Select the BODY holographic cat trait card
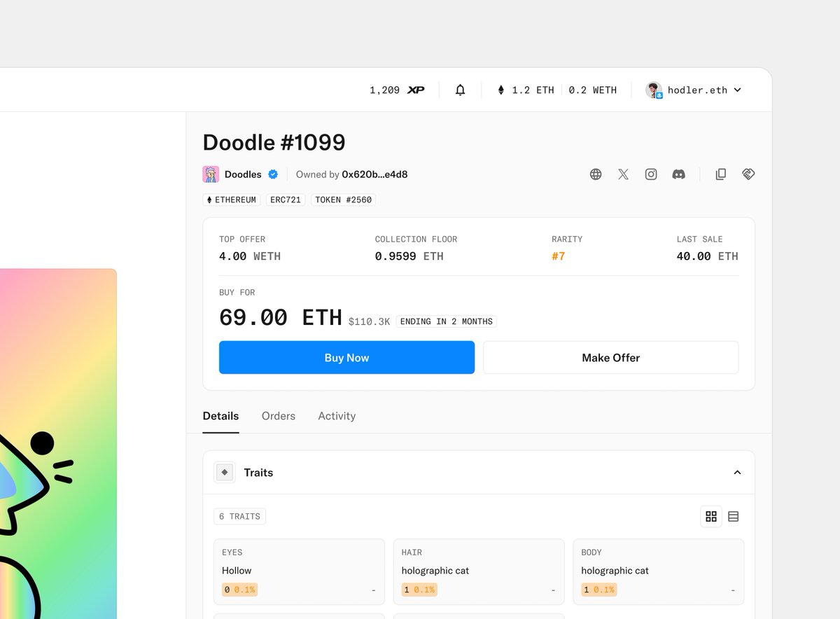Image resolution: width=840 pixels, height=619 pixels. (x=658, y=571)
